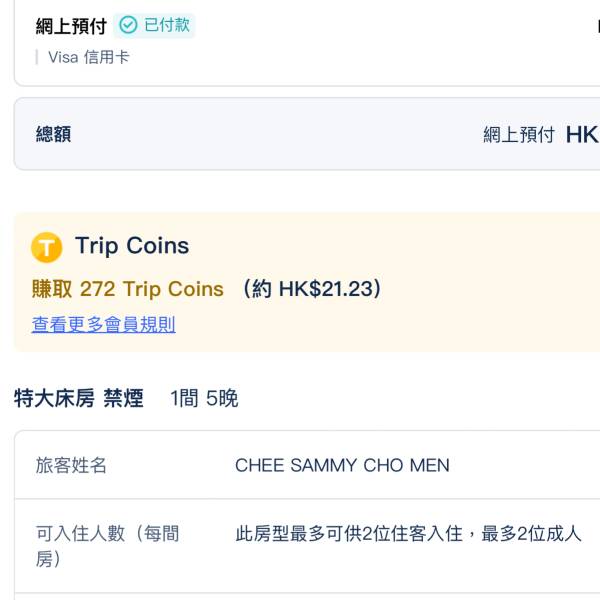Click the 禁煙 non-smoking label
This screenshot has height=600, width=600.
tap(124, 399)
